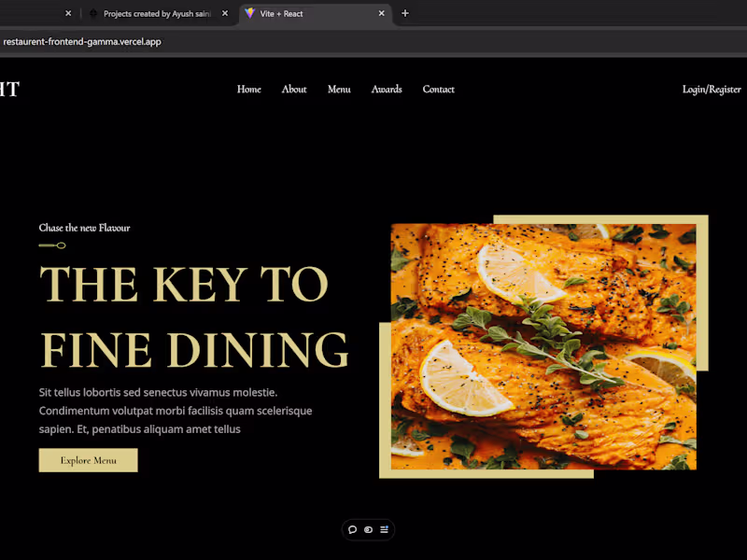Close the leftmost browser tab
Image resolution: width=747 pixels, height=560 pixels.
tap(68, 13)
